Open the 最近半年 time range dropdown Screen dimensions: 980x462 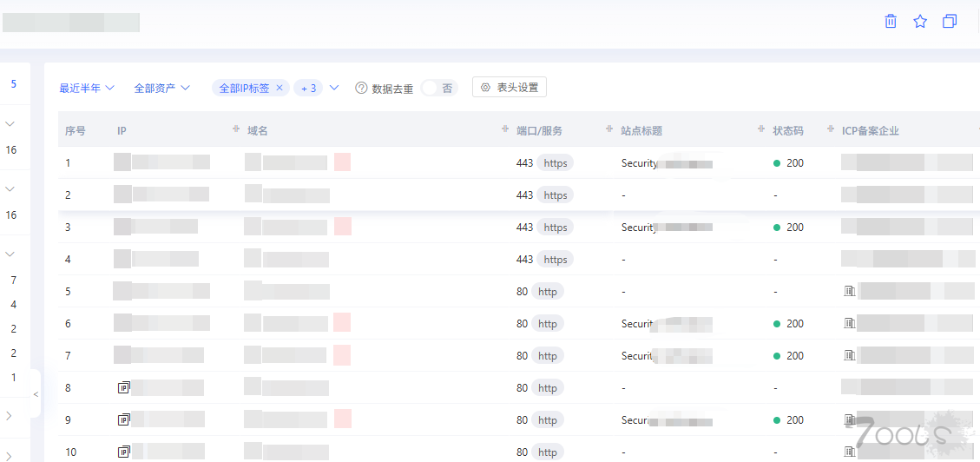87,89
